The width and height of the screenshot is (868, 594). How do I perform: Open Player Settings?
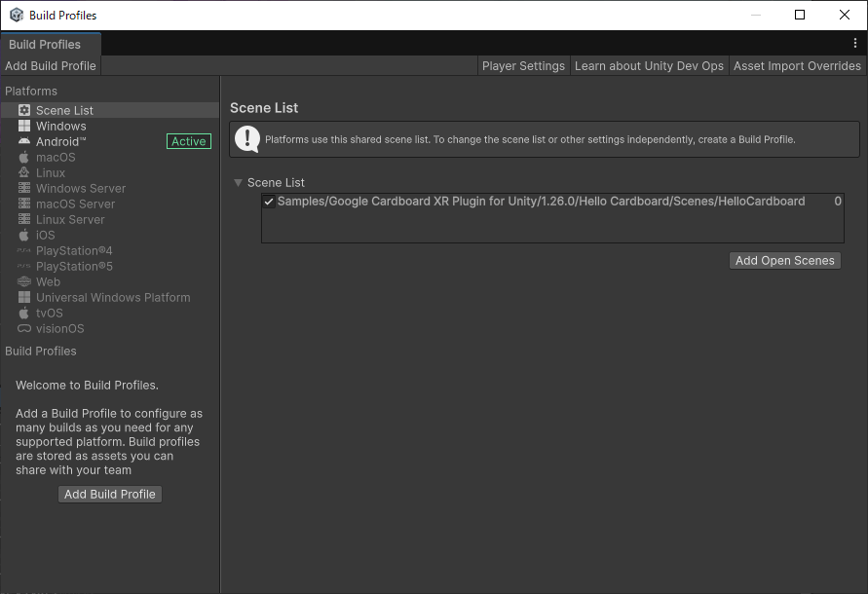523,66
